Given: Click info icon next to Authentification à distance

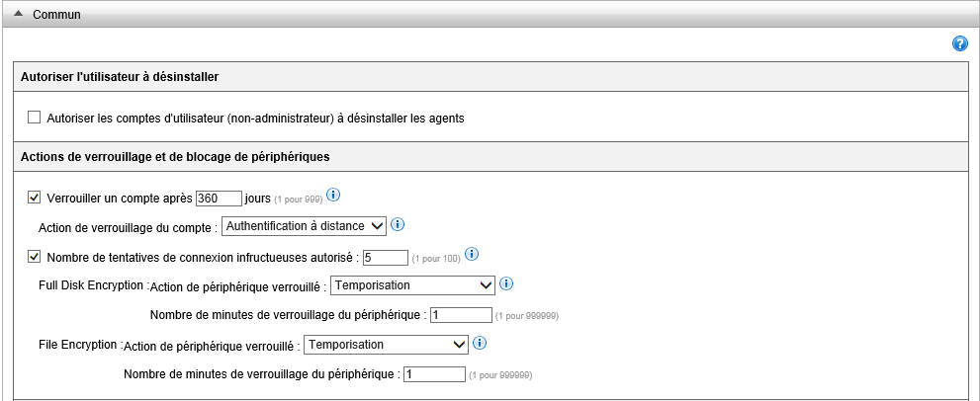Looking at the screenshot, I should point(398,224).
